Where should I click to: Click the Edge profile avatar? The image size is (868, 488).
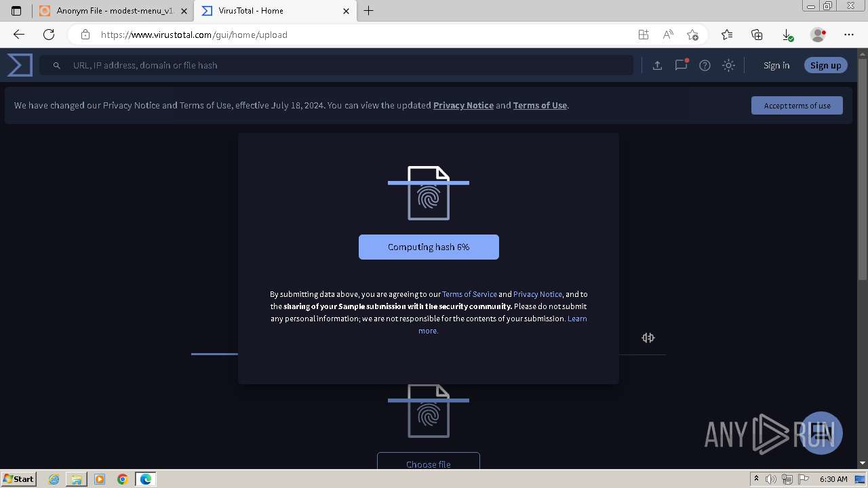(x=818, y=35)
